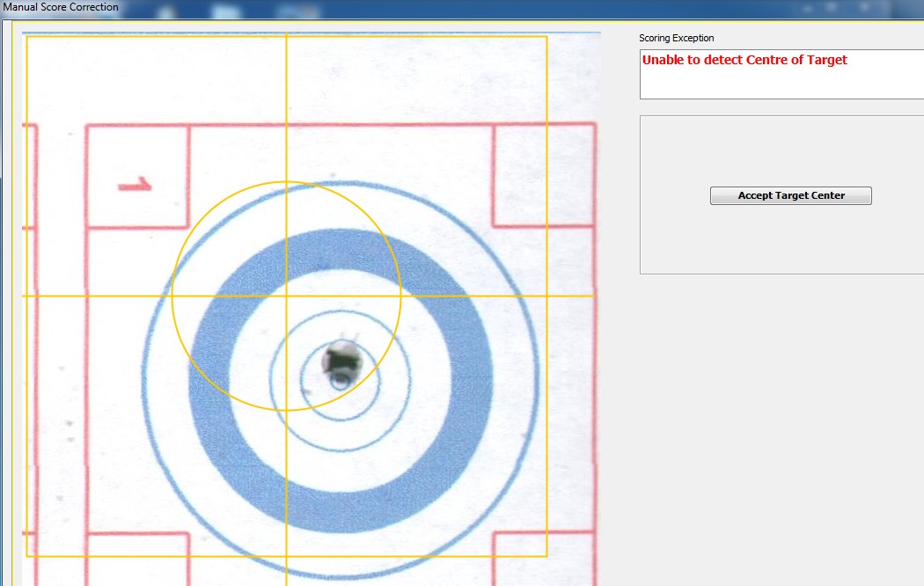Click the bottom-left red corner box

pos(137,558)
